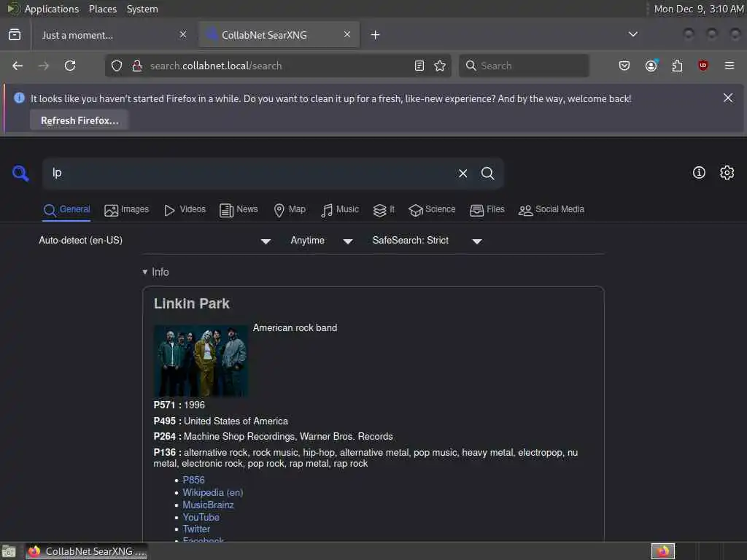Open the Auto-detect (en-US) language dropdown
This screenshot has width=747, height=560.
tap(155, 241)
